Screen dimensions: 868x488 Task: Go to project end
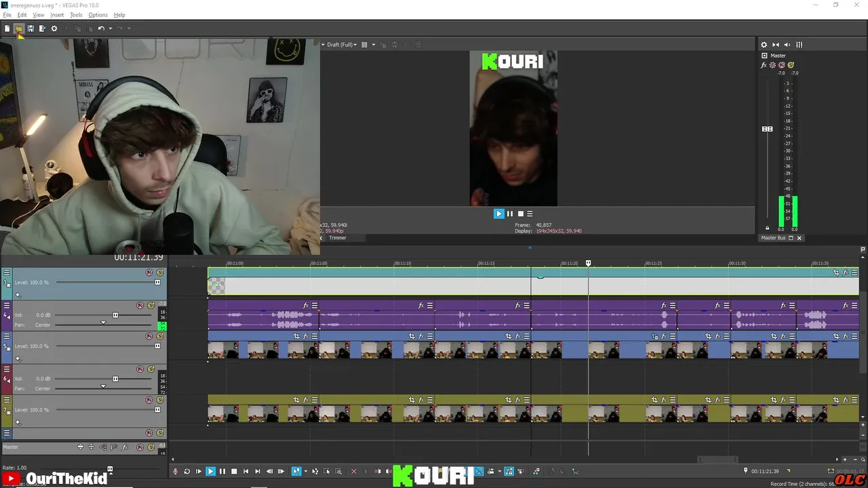(257, 471)
